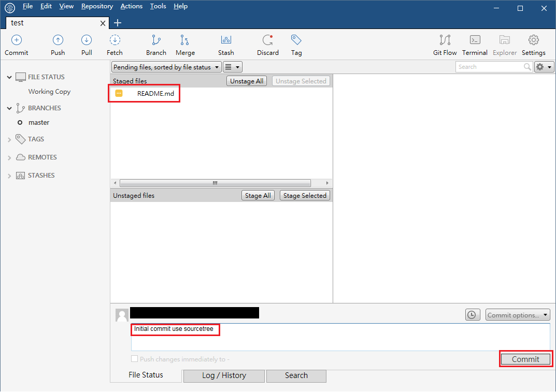Show recent commit messages clock icon
Screen dimensions: 556x392
[473, 315]
